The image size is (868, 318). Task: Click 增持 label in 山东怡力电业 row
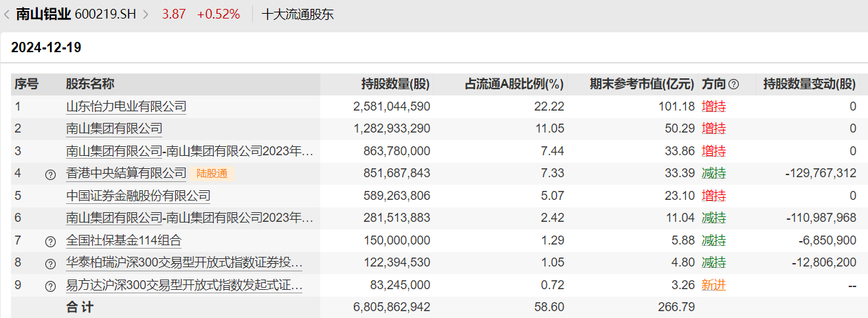coord(713,106)
